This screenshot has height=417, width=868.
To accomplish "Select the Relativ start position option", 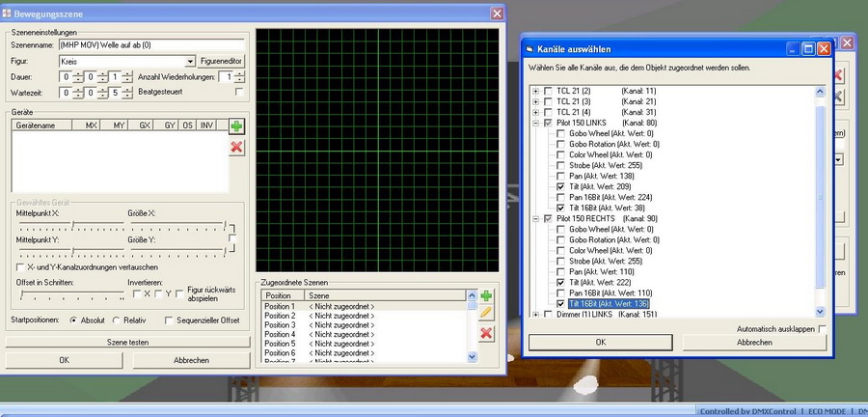I will [118, 320].
